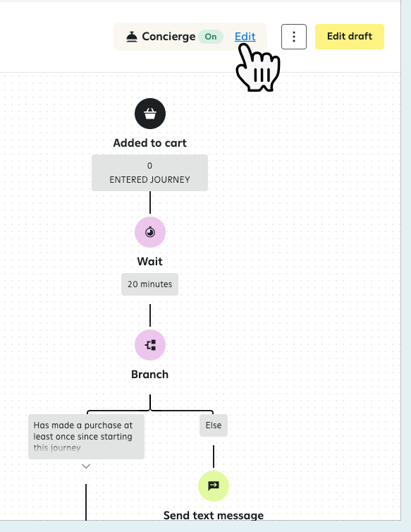Select the Else branch label
Image resolution: width=411 pixels, height=532 pixels.
tap(214, 425)
